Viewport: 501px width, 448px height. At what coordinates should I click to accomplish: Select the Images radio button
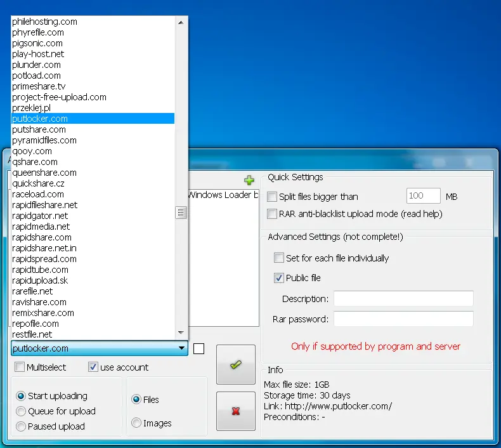(x=136, y=423)
